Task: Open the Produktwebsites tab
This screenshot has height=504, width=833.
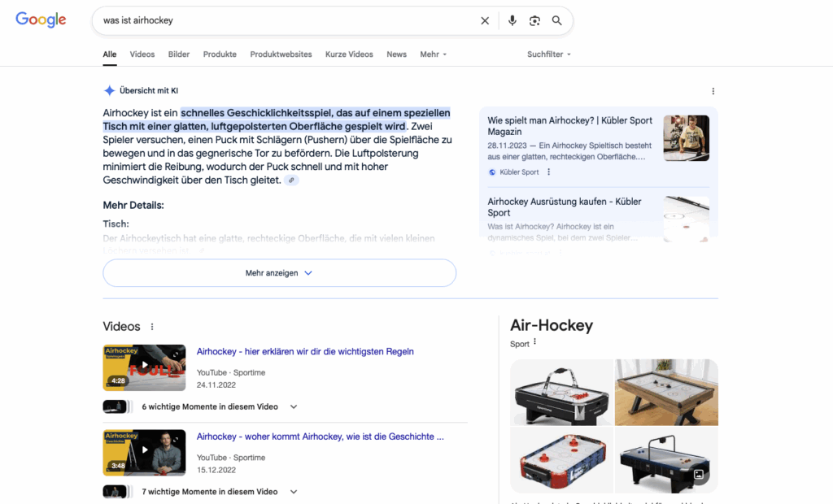Action: click(281, 54)
